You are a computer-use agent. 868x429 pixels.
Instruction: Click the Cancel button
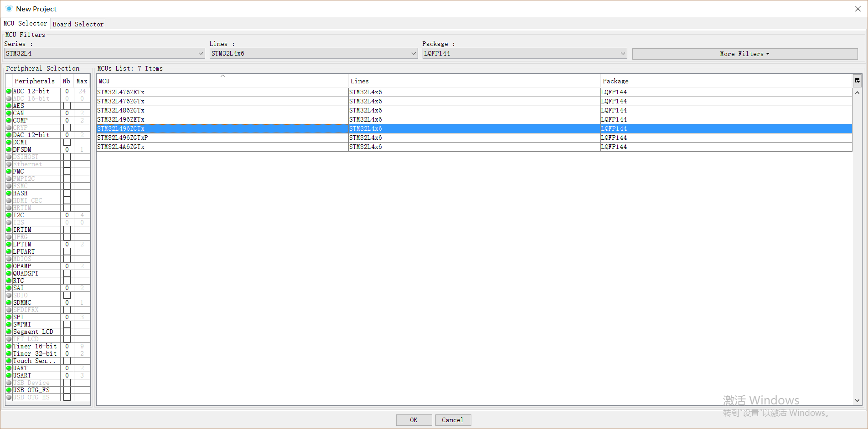(x=453, y=420)
